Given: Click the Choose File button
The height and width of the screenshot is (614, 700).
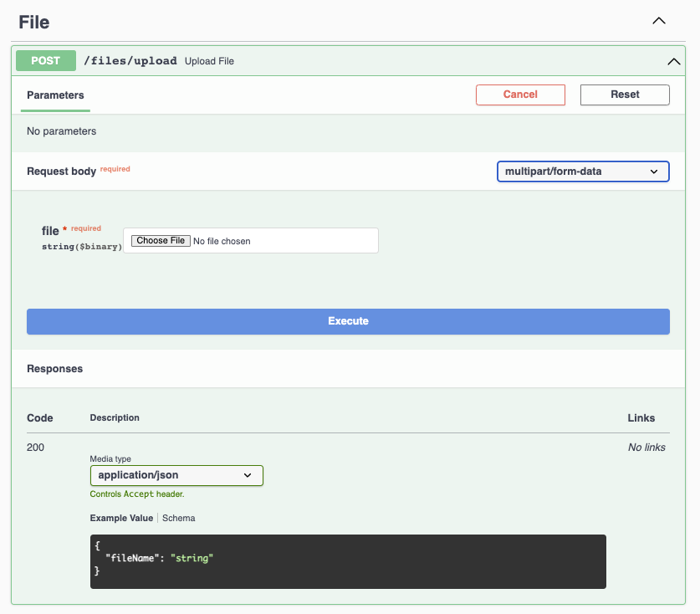Looking at the screenshot, I should tap(161, 241).
